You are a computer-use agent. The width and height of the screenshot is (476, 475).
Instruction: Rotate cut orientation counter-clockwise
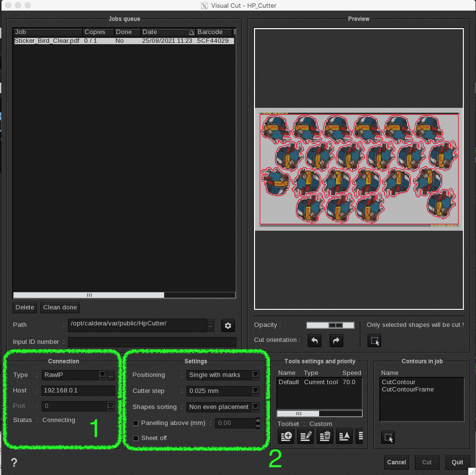(x=315, y=341)
